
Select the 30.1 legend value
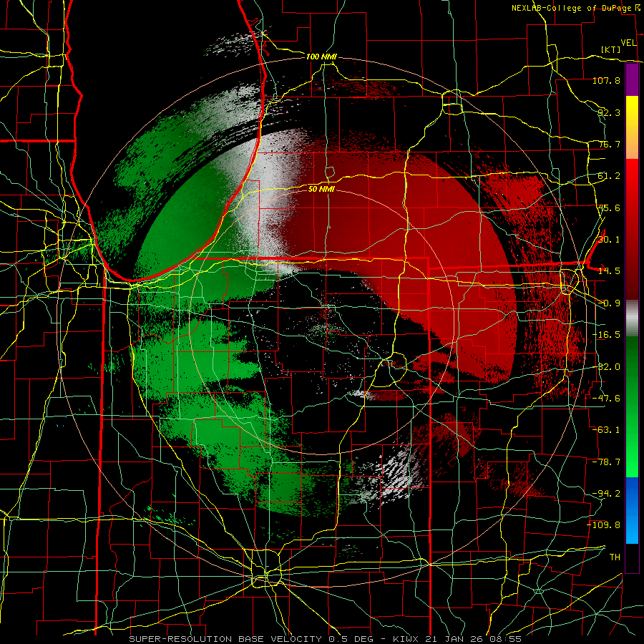click(609, 240)
